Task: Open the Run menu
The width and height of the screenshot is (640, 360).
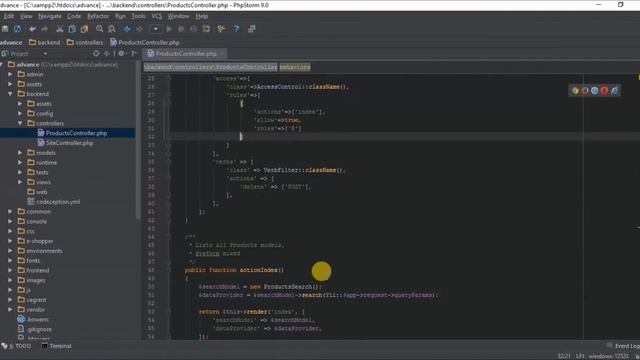Action: (x=120, y=16)
